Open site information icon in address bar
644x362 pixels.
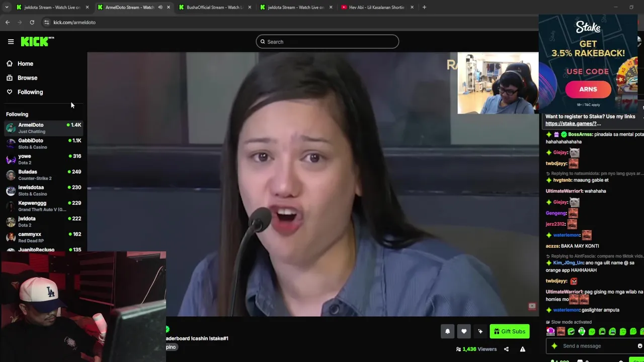tap(46, 22)
